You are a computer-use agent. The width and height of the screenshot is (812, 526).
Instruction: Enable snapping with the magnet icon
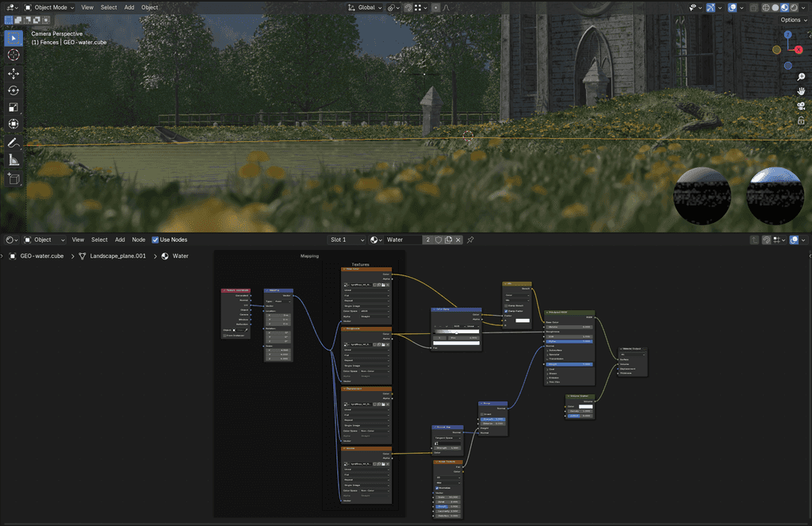[407, 7]
